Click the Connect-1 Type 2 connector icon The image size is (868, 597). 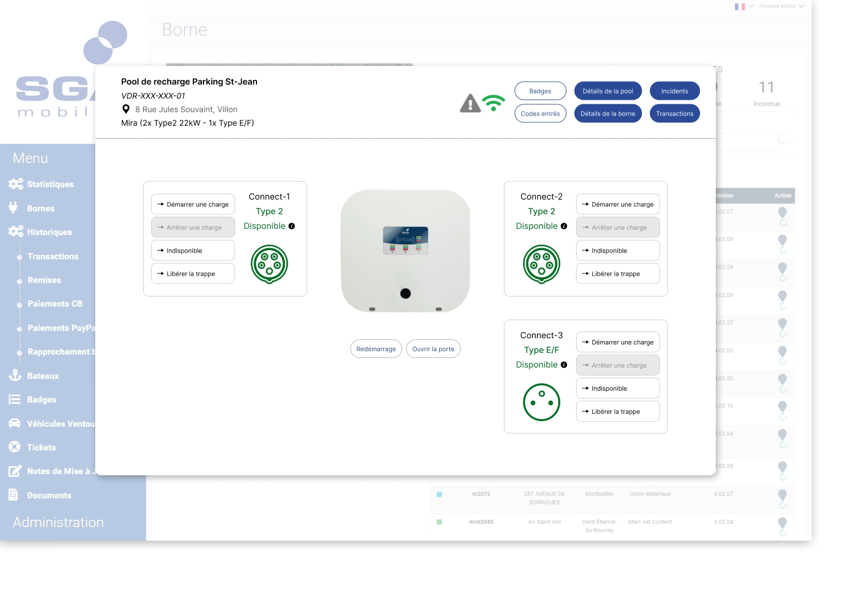click(x=269, y=264)
